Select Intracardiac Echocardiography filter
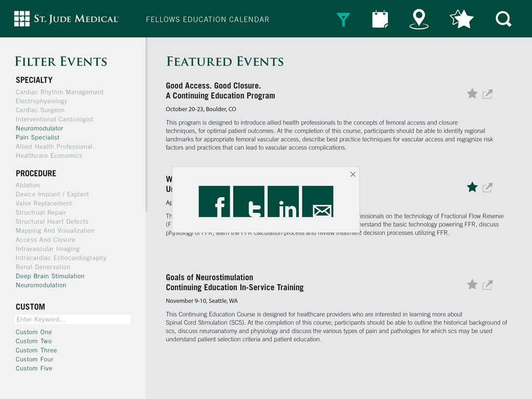532x399 pixels. coord(61,258)
